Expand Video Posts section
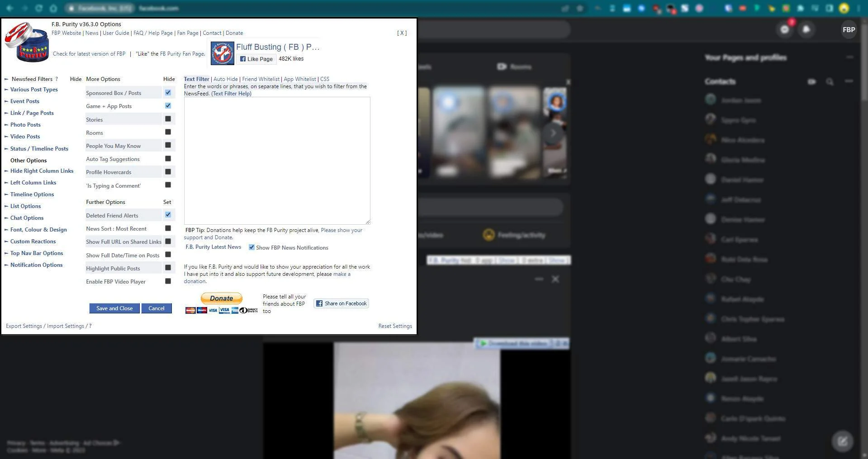This screenshot has height=459, width=868. (25, 137)
